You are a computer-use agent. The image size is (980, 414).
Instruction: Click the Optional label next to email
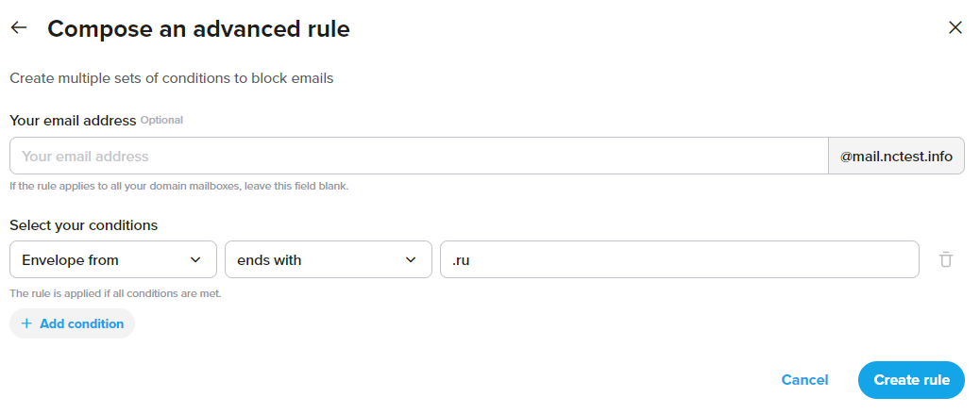coord(161,120)
